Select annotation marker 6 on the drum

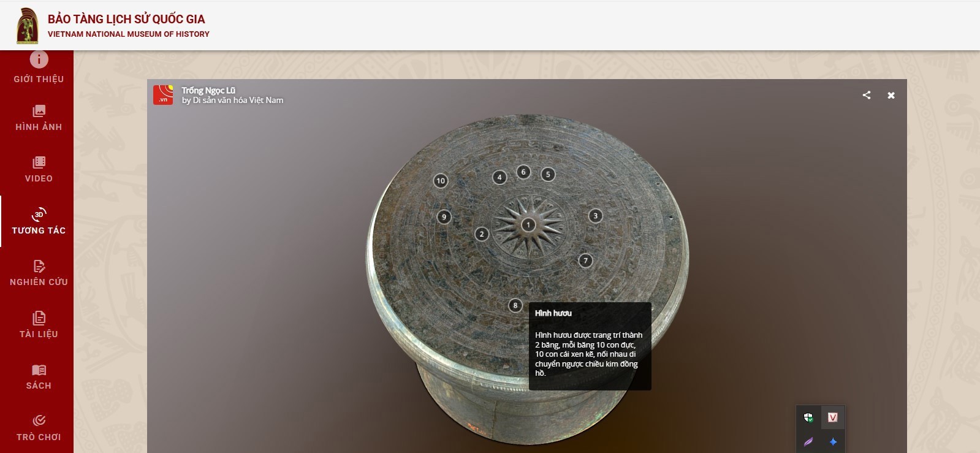[523, 172]
